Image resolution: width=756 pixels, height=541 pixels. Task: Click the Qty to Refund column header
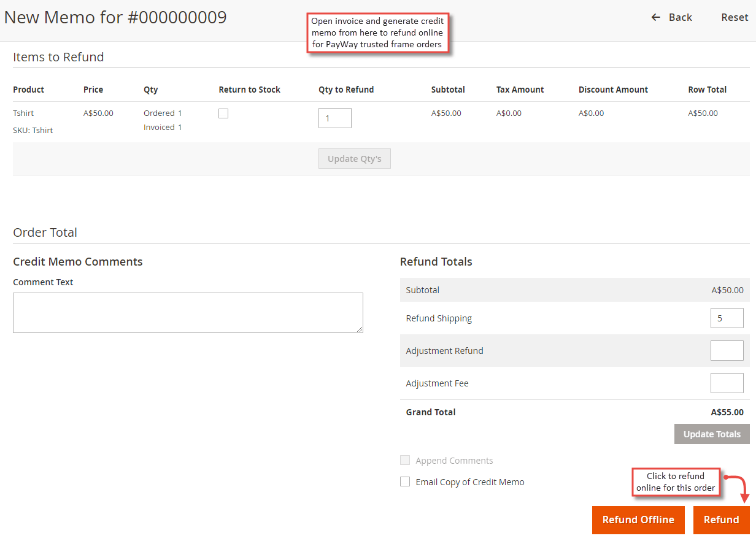click(x=346, y=90)
